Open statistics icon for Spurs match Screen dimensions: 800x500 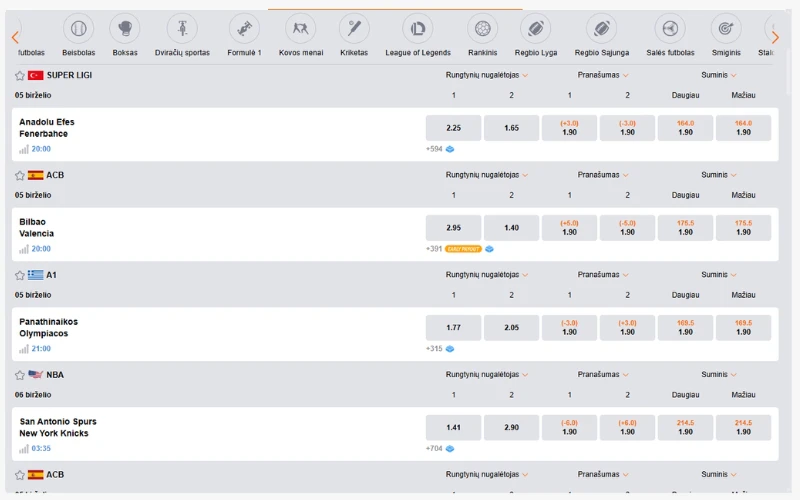[23, 449]
